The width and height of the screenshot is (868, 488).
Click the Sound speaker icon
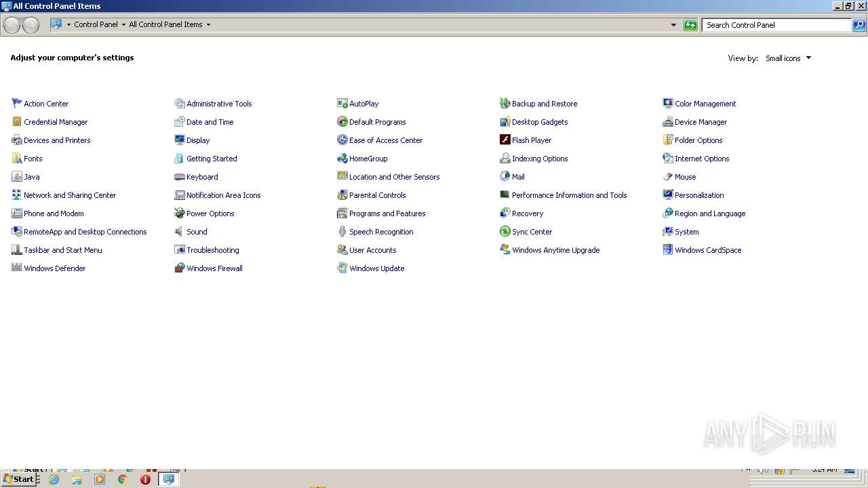pyautogui.click(x=180, y=231)
